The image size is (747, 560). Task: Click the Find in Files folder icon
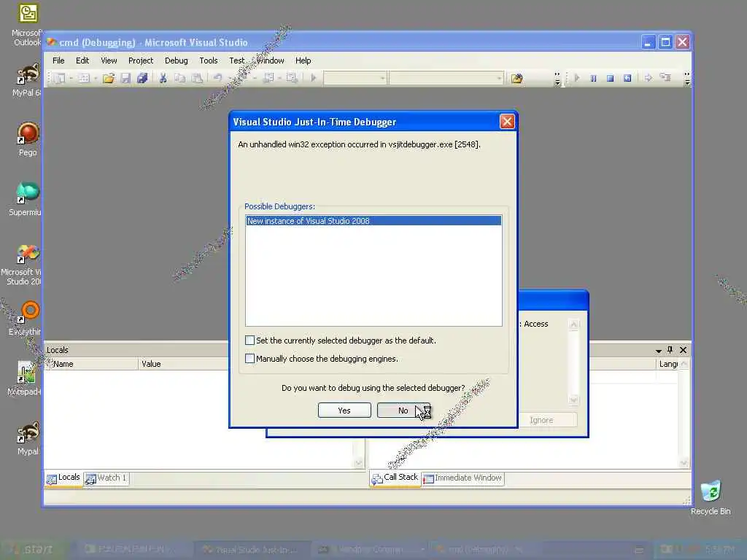(517, 78)
